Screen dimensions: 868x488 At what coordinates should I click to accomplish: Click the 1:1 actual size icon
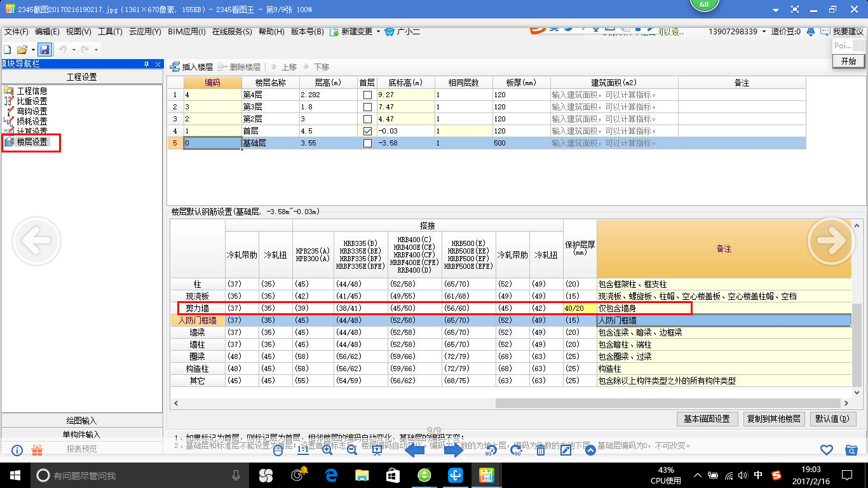pos(302,451)
